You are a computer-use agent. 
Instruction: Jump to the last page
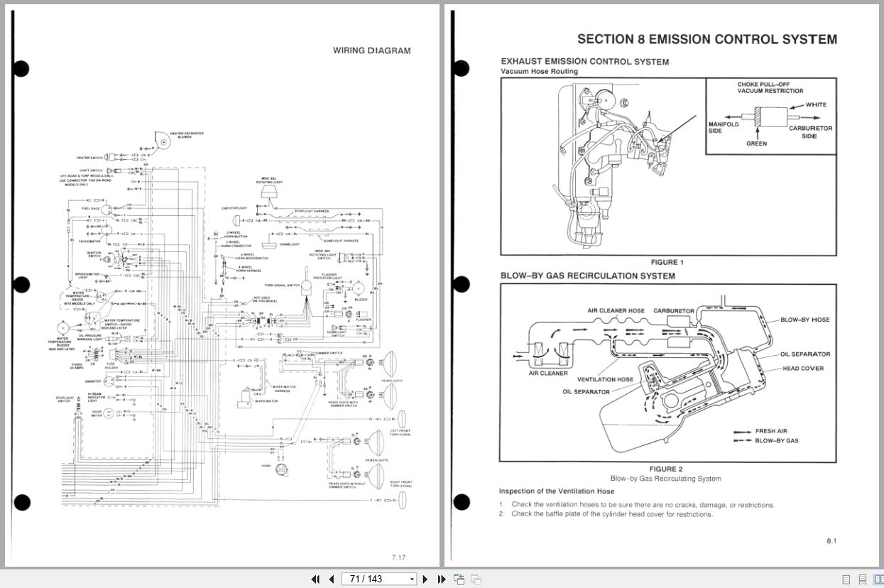(x=441, y=579)
